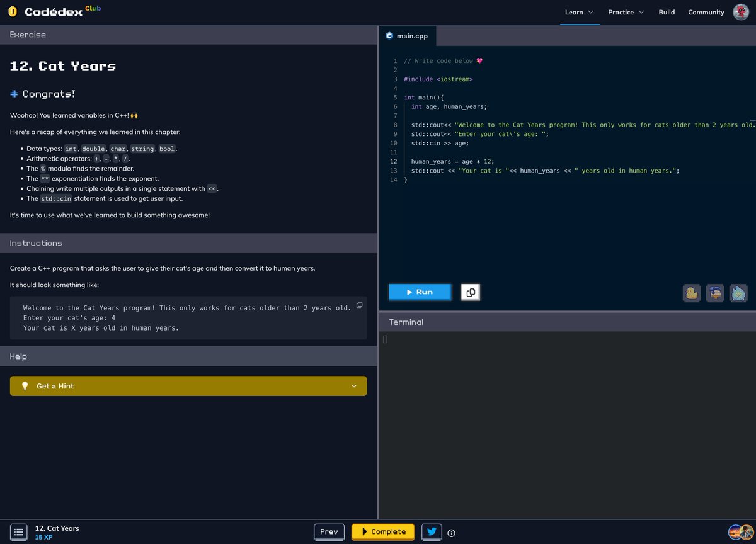Click the Club badge beside the logo
756x544 pixels.
[x=93, y=8]
